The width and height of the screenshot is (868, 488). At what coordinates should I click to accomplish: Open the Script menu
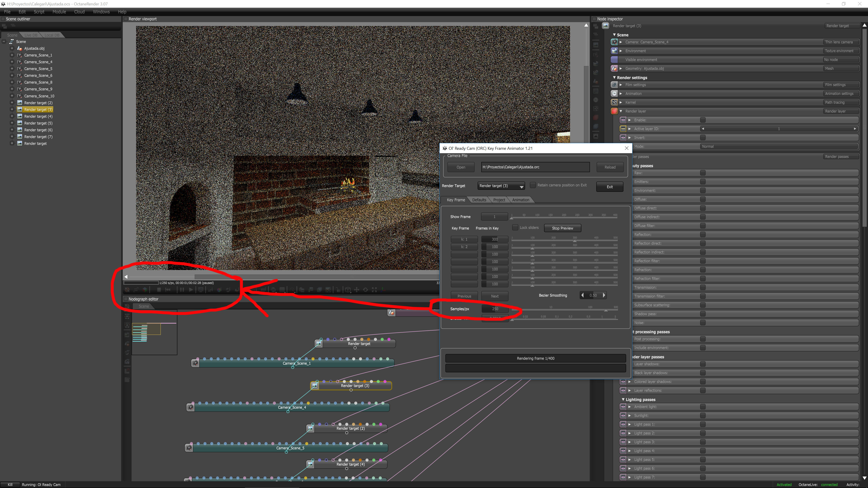tap(39, 12)
